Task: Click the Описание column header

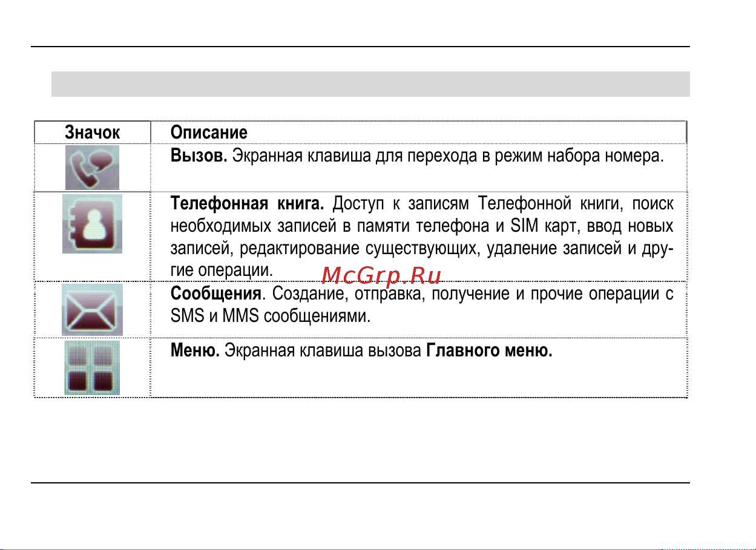Action: click(209, 133)
